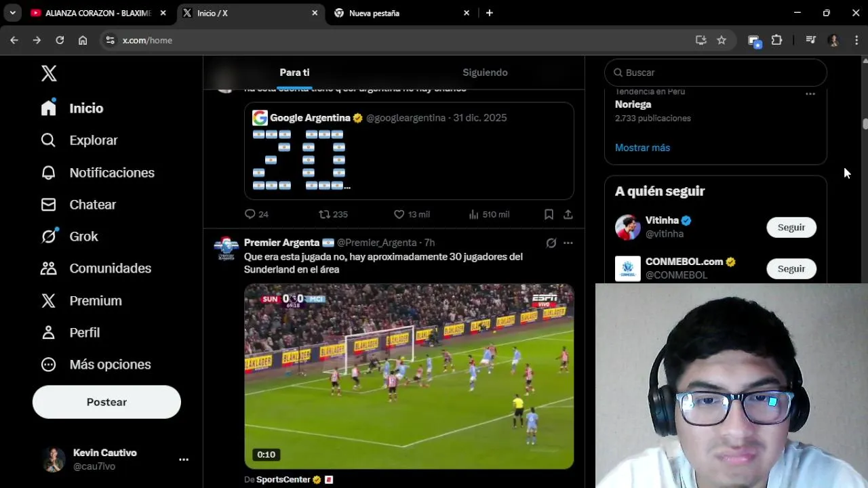Open more options on Premier Argenta post

click(568, 243)
